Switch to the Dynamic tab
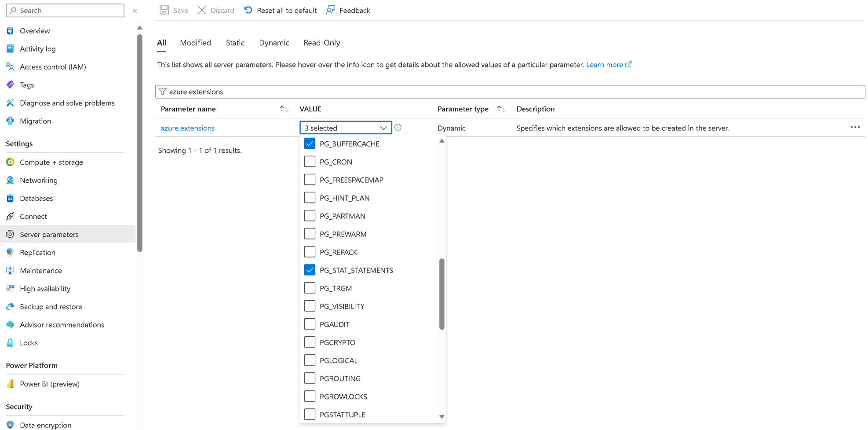 274,43
